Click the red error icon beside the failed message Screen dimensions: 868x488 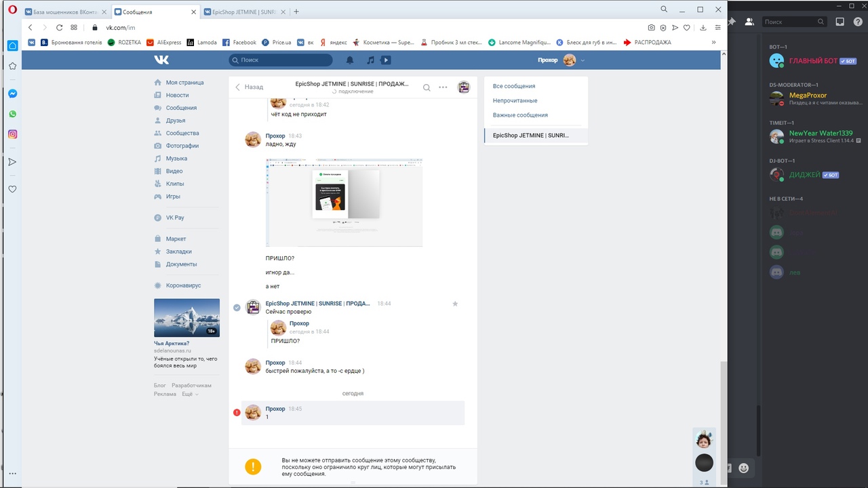(237, 412)
